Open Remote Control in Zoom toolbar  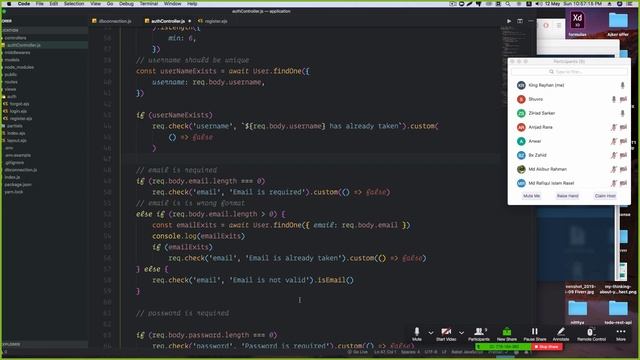point(591,333)
